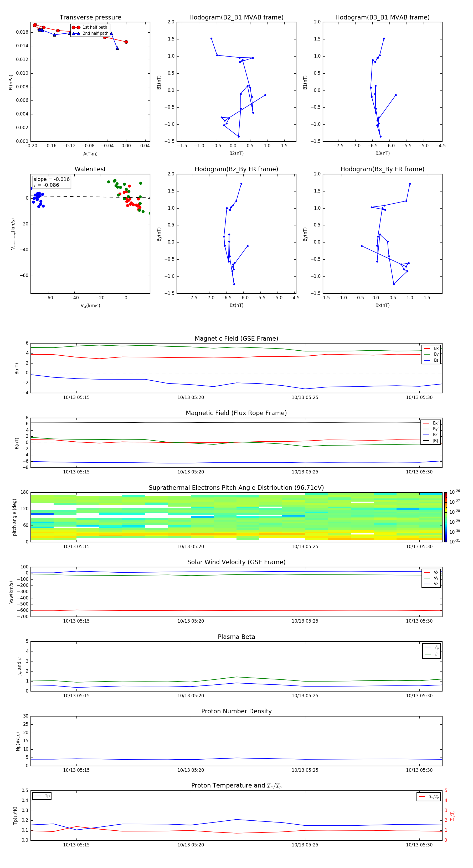This screenshot has height=868, width=473.
Task: Click the Bx entry in the GSE legend
Action: pyautogui.click(x=431, y=349)
